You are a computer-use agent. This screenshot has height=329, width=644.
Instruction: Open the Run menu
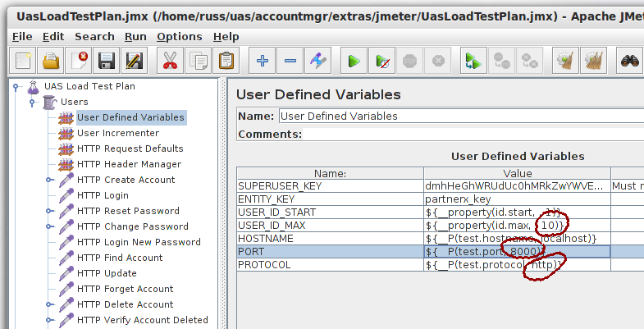[x=135, y=37]
